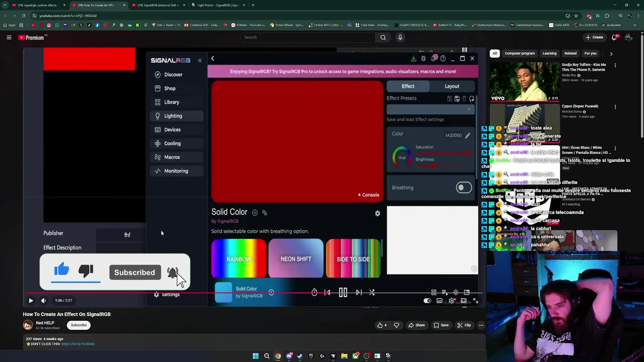Play the YouTube video
This screenshot has width=644, height=362.
point(31,301)
